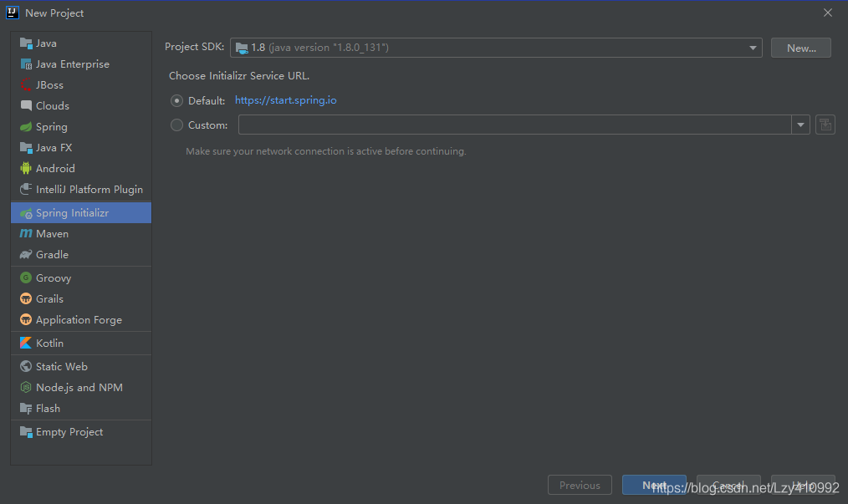Select the Grails project type label
Image resolution: width=848 pixels, height=504 pixels.
[x=49, y=299]
